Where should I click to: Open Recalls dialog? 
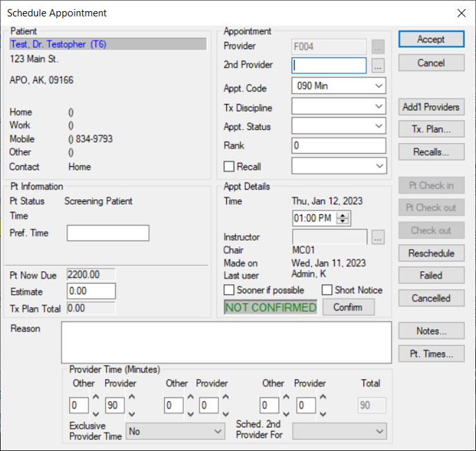pyautogui.click(x=432, y=151)
